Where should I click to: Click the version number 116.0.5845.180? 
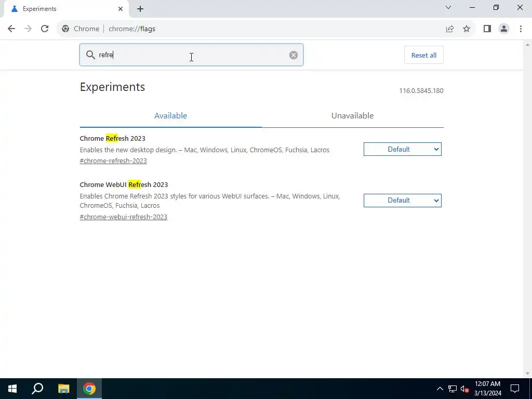pyautogui.click(x=421, y=90)
